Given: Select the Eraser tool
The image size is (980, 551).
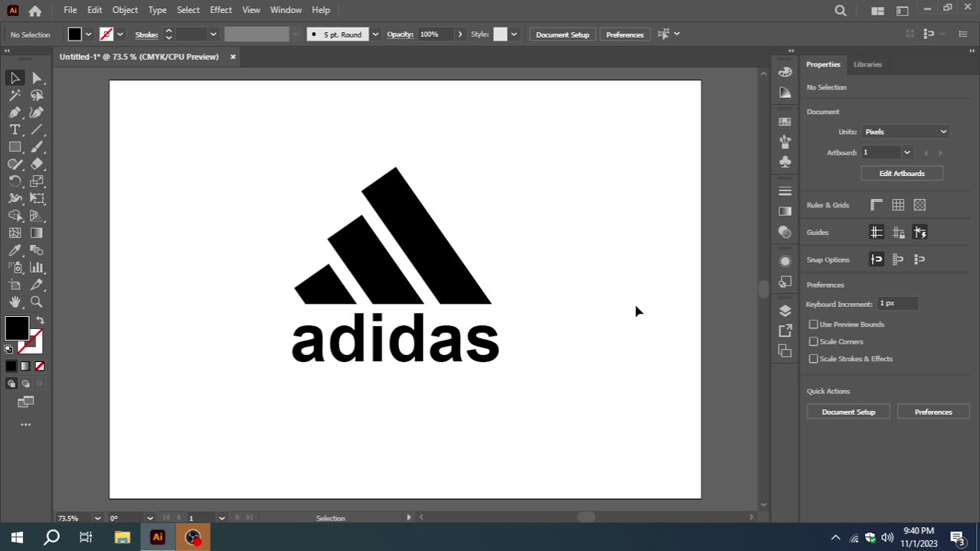Looking at the screenshot, I should pos(37,164).
